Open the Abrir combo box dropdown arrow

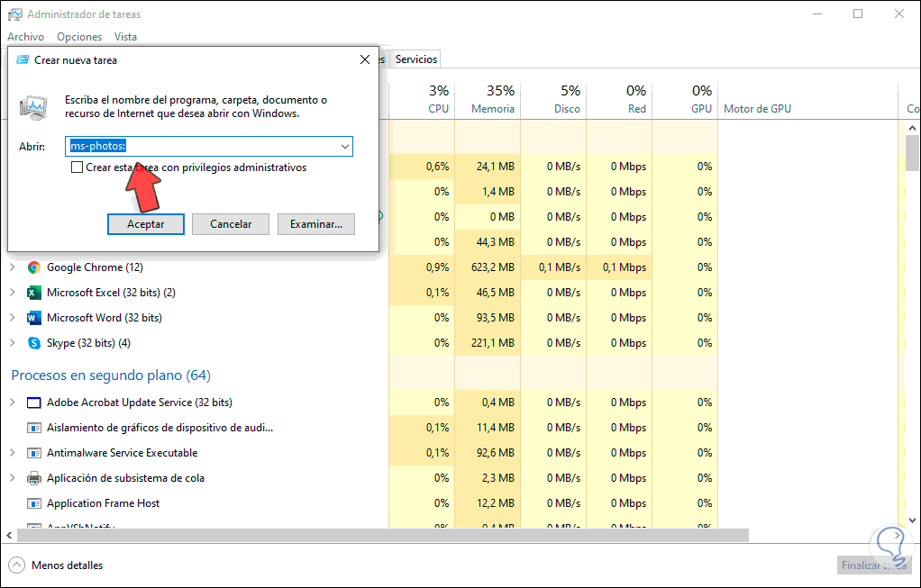[x=345, y=146]
